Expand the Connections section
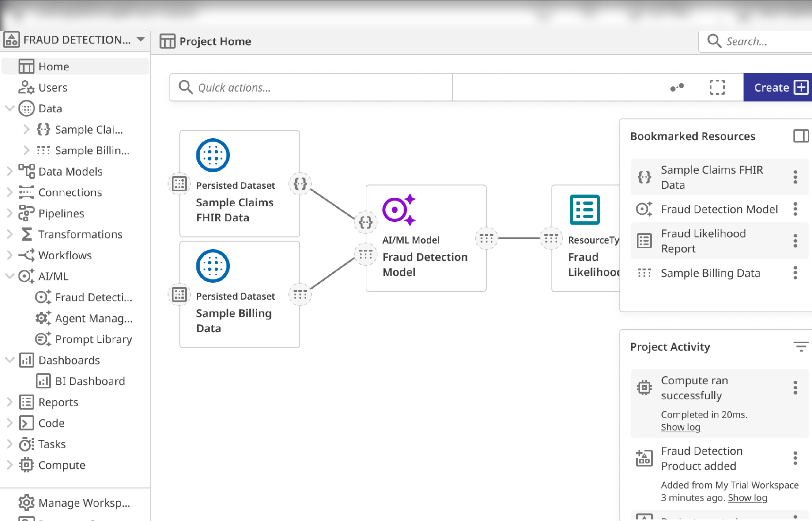 coord(9,192)
